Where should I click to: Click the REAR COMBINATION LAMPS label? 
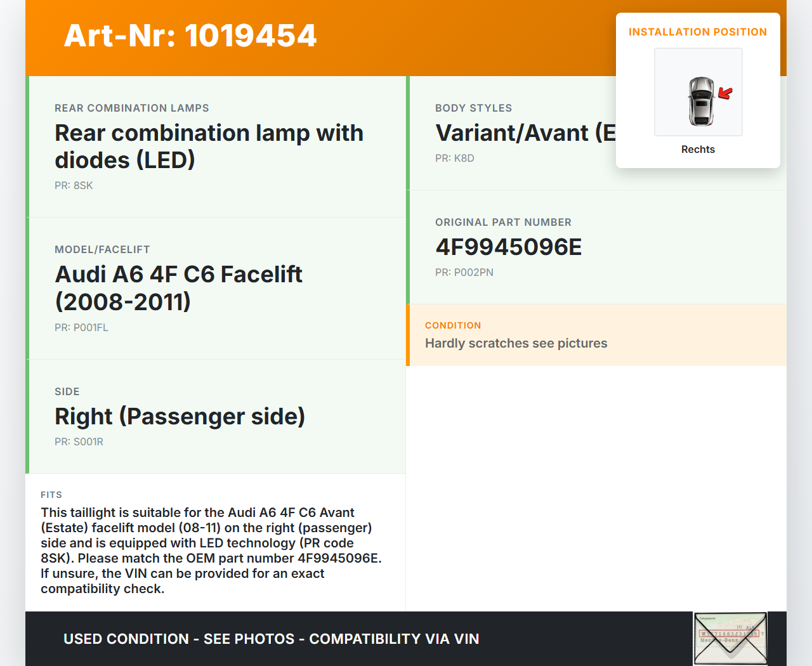[132, 108]
